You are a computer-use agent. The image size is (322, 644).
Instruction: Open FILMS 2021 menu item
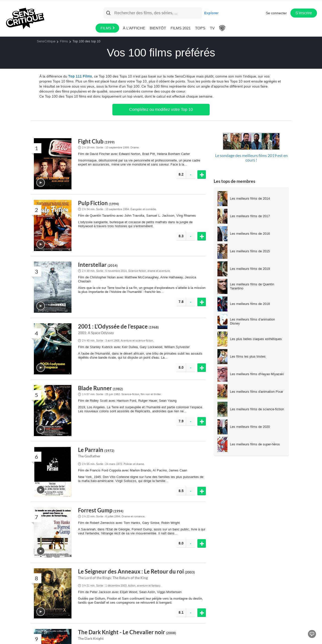[x=181, y=28]
